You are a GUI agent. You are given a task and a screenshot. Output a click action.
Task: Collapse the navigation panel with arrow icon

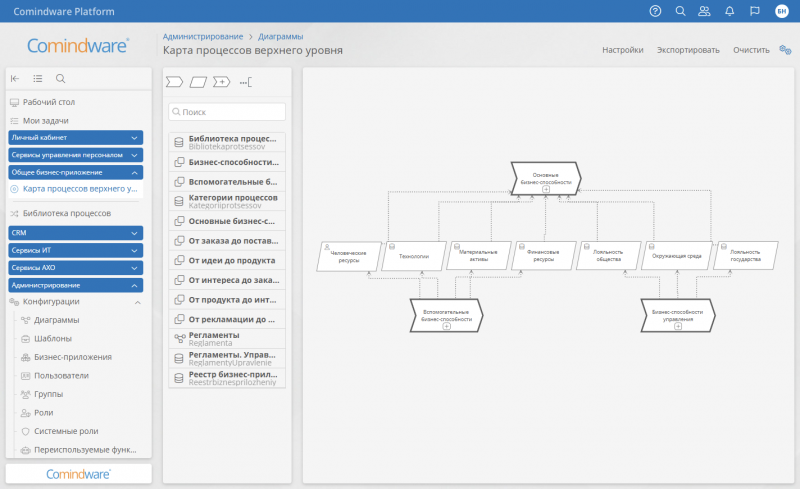coord(15,79)
